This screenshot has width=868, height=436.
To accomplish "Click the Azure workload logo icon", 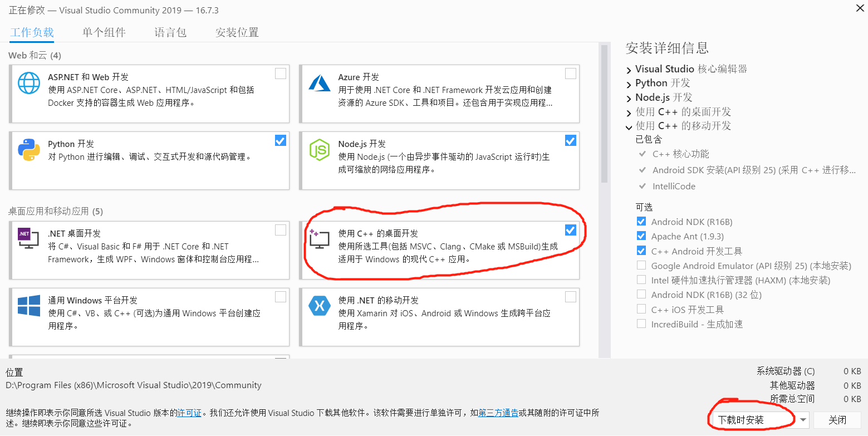I will pos(320,83).
